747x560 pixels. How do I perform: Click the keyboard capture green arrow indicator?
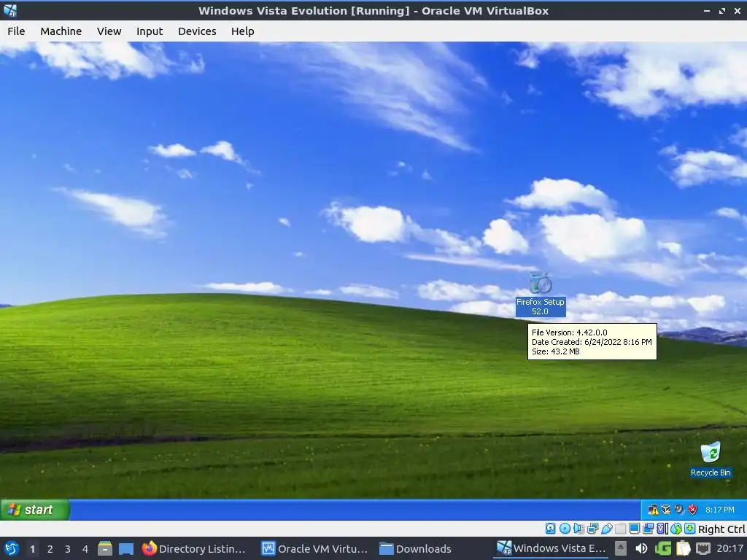click(690, 528)
